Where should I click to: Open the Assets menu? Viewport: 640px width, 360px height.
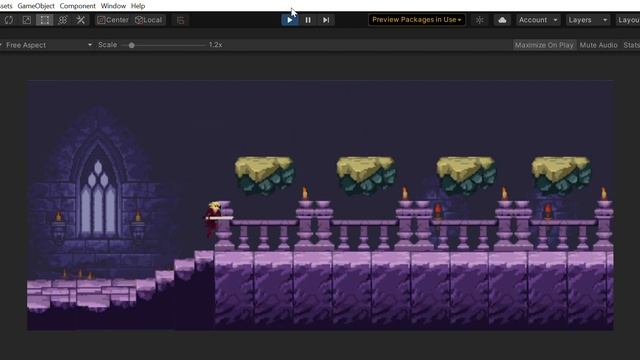click(6, 6)
